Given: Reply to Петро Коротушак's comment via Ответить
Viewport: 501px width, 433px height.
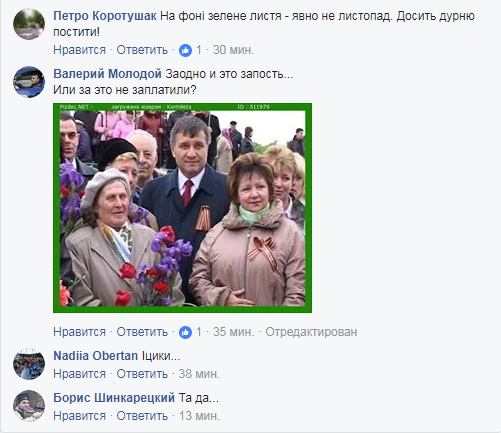Looking at the screenshot, I should click(142, 50).
